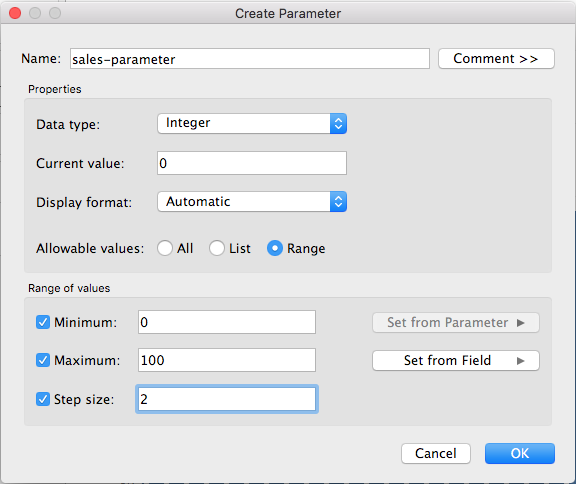Screen dimensions: 576x484
Task: Open the Data type dropdown arrows
Action: point(338,123)
